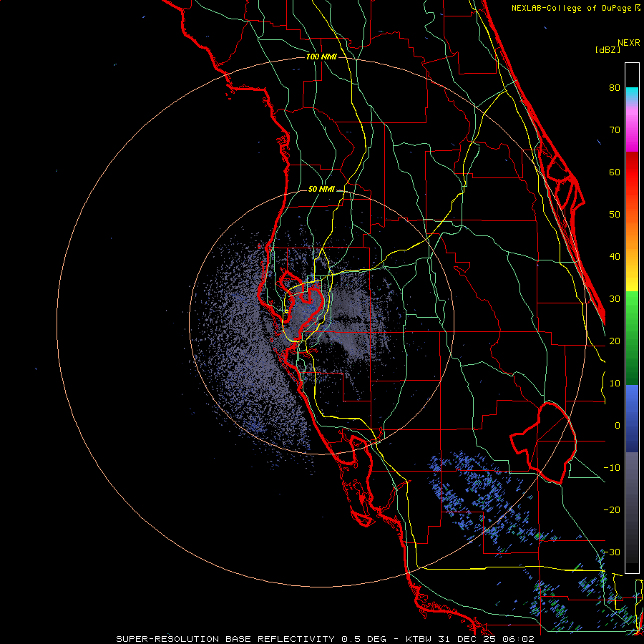This screenshot has width=644, height=644.
Task: Click the -20 value on dBZ scale
Action: [612, 510]
